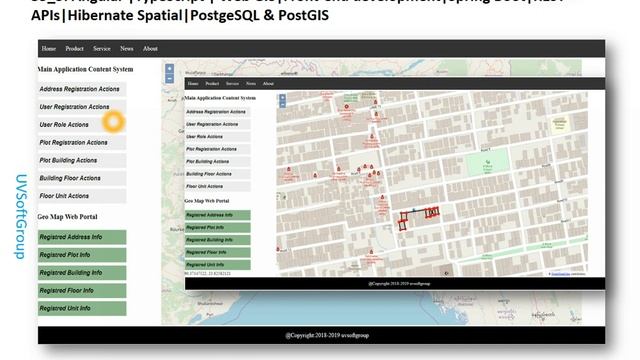This screenshot has height=360, width=640.
Task: Open Product in the front window navbar
Action: click(212, 84)
